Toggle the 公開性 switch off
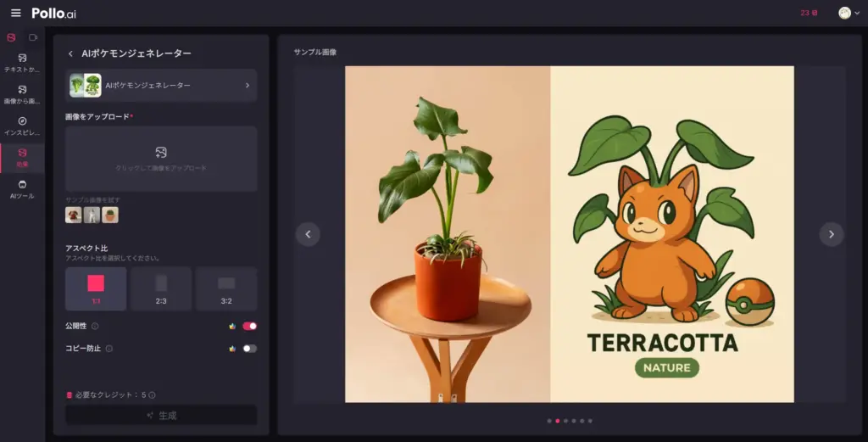868x442 pixels. point(250,327)
